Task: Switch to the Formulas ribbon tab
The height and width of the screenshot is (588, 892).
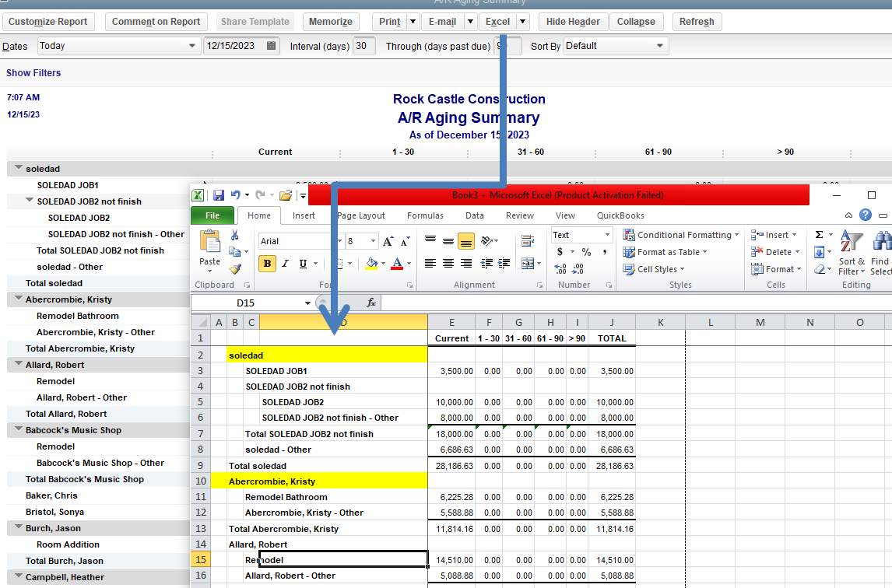Action: (x=425, y=215)
